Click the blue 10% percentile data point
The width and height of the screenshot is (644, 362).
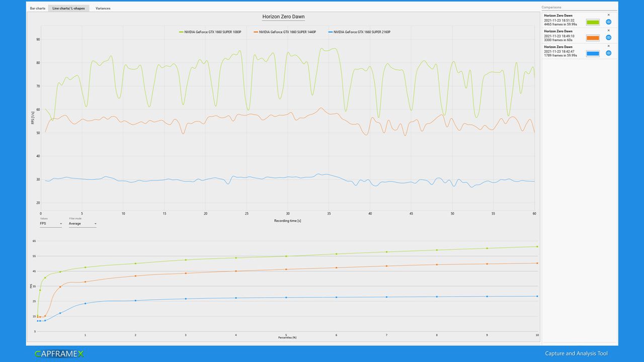tap(537, 296)
